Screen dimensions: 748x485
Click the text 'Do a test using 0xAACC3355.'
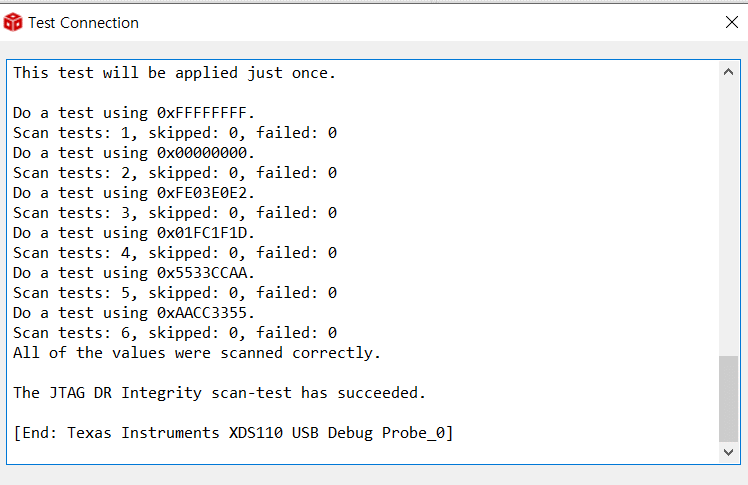(x=134, y=313)
